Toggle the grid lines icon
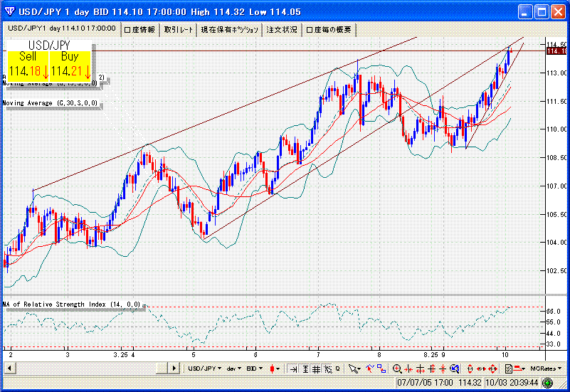 pyautogui.click(x=316, y=369)
